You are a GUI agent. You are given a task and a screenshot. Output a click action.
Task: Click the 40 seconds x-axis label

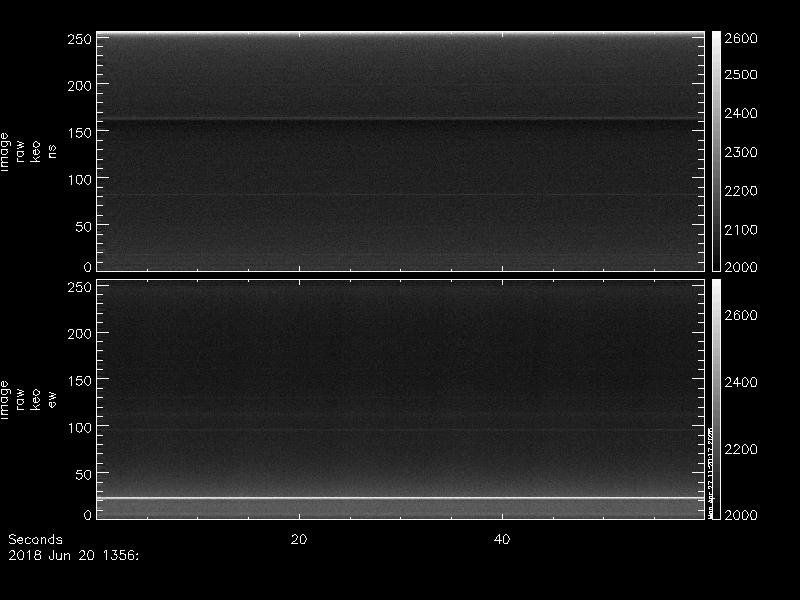[x=502, y=539]
